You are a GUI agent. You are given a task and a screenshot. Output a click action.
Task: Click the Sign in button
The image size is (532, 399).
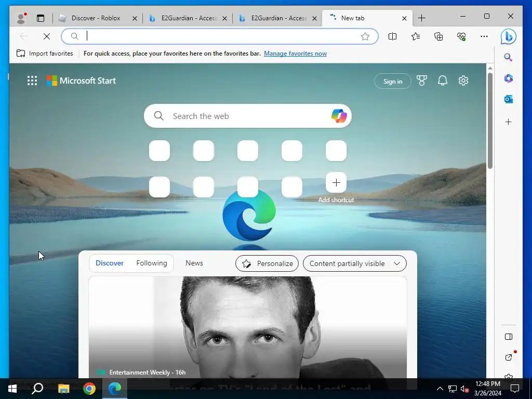[x=393, y=81]
